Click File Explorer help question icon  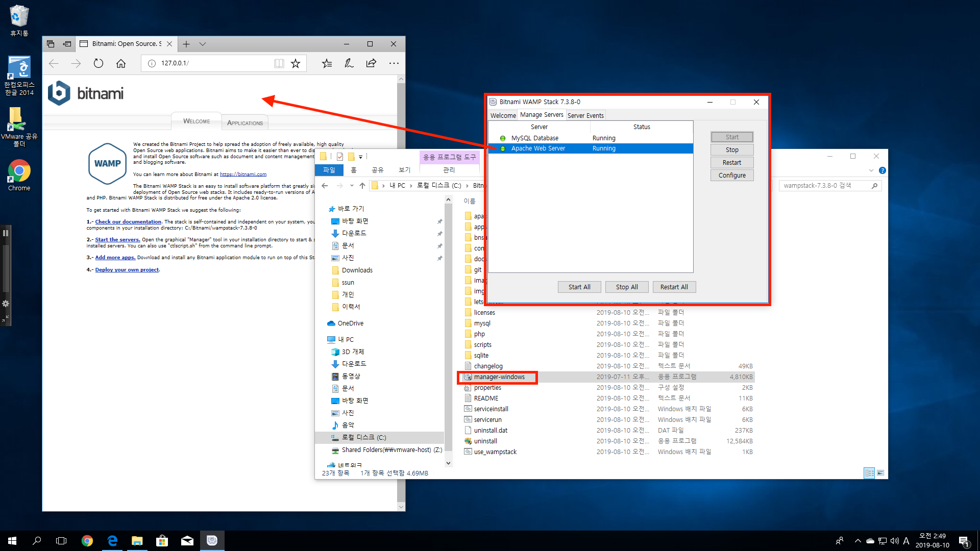pos(883,170)
